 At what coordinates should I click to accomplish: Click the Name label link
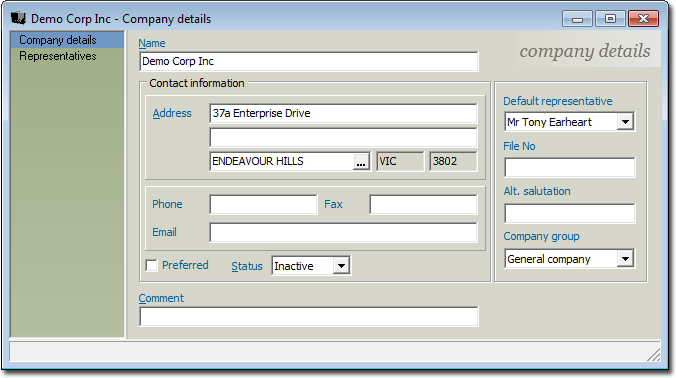pos(152,43)
